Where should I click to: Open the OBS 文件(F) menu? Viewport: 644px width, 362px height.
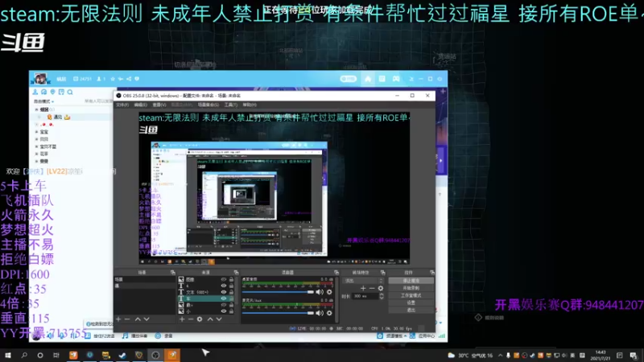[122, 105]
